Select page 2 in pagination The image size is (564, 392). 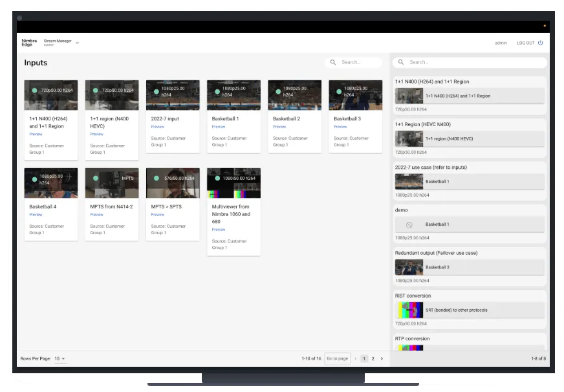pos(373,358)
